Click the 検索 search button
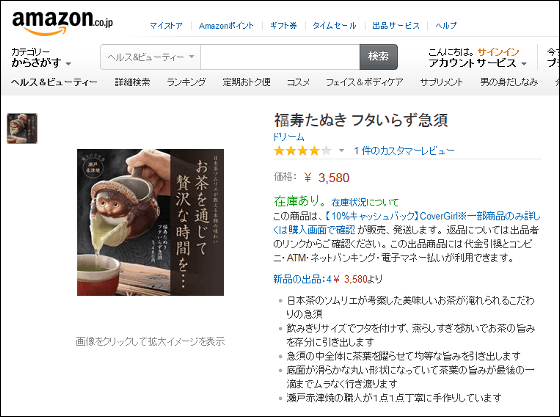 pyautogui.click(x=378, y=57)
